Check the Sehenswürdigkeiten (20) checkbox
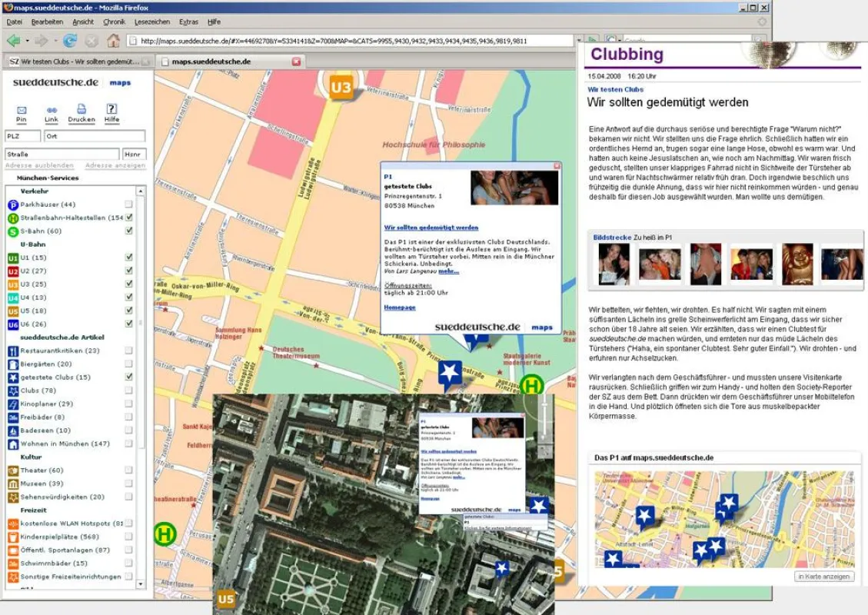Viewport: 868px width, 615px height. pyautogui.click(x=129, y=497)
